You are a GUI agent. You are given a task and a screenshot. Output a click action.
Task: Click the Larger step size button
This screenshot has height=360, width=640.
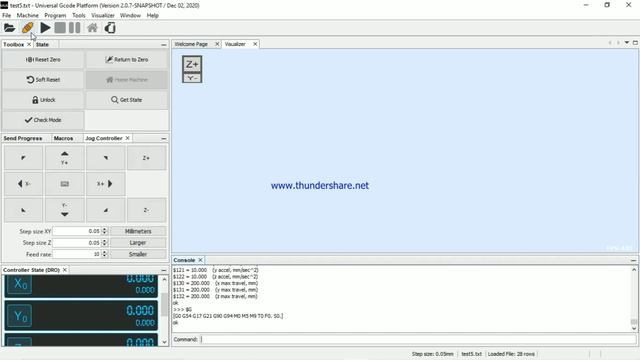click(138, 242)
